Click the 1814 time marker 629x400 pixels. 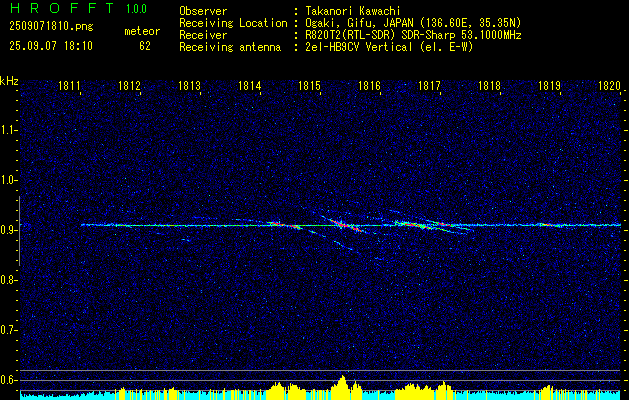(x=250, y=85)
